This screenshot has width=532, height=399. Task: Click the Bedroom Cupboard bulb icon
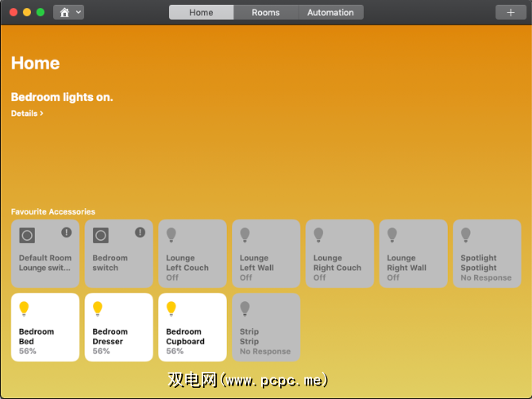(172, 308)
